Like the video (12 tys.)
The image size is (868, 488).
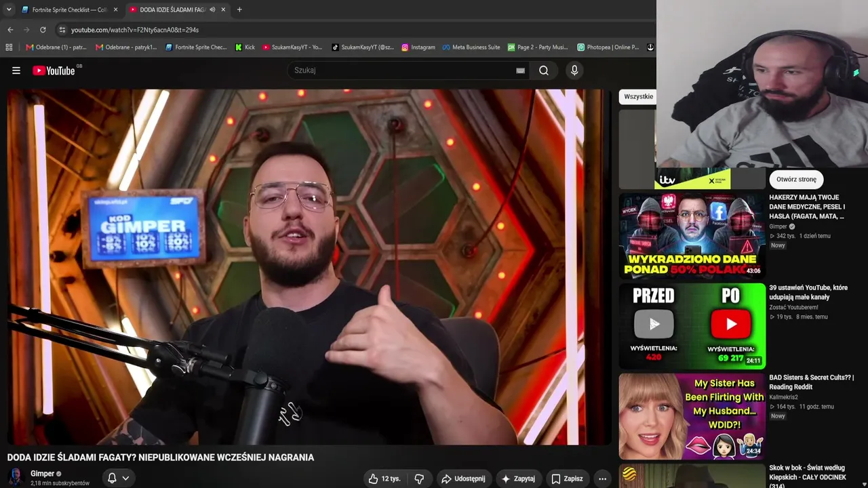click(384, 479)
